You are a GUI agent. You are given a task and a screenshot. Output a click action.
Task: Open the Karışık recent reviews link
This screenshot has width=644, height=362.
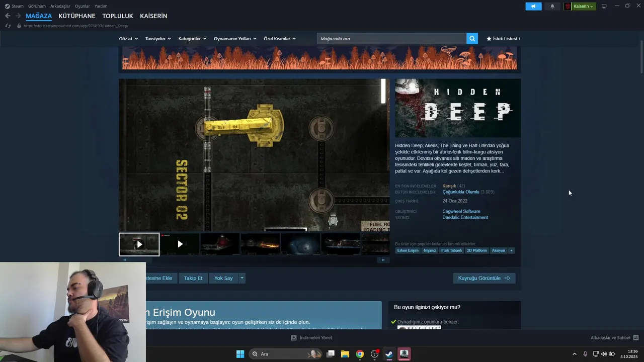pos(449,186)
